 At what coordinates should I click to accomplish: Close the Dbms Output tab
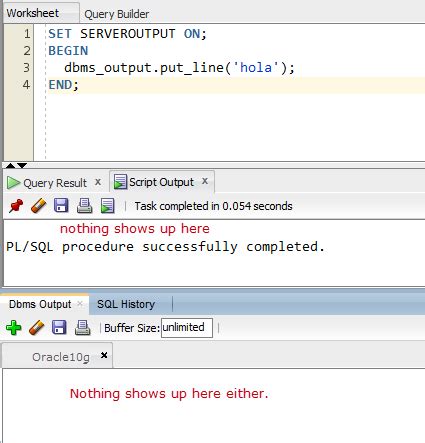(x=80, y=304)
